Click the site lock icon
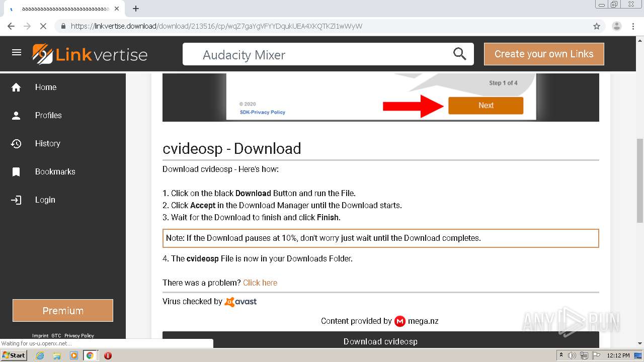 pyautogui.click(x=63, y=26)
